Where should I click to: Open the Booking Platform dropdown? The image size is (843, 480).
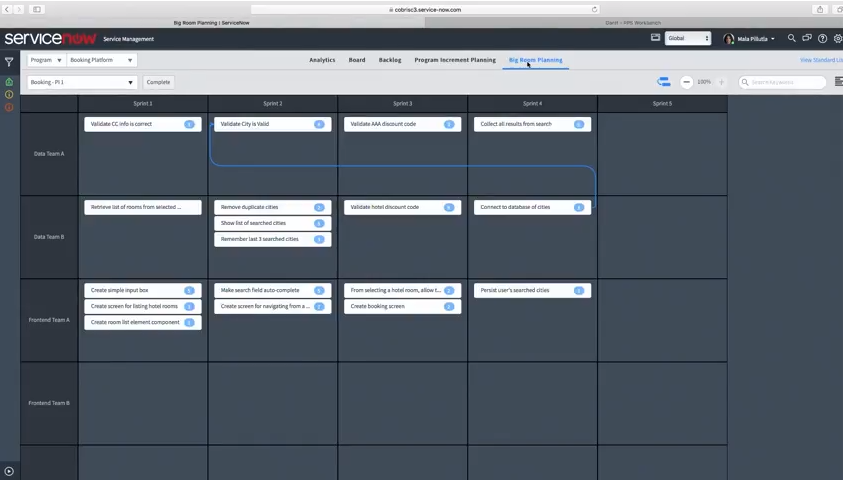point(102,60)
